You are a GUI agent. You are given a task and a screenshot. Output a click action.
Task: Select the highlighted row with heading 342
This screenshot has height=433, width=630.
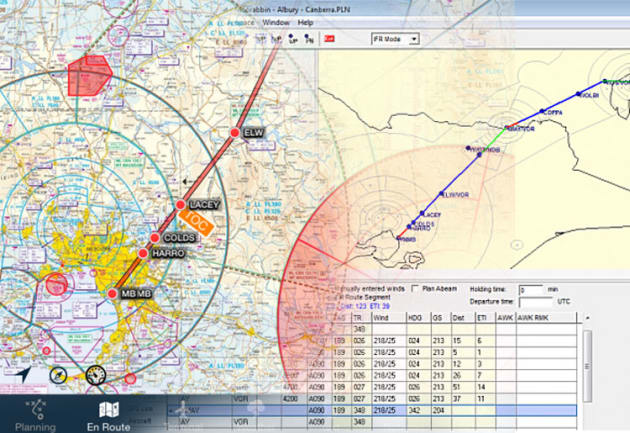pos(372,411)
